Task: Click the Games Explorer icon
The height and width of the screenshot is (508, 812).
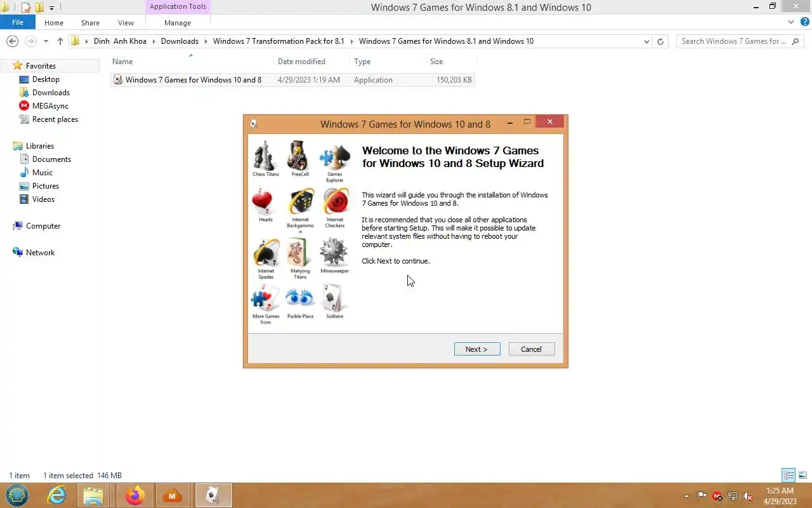Action: [334, 157]
